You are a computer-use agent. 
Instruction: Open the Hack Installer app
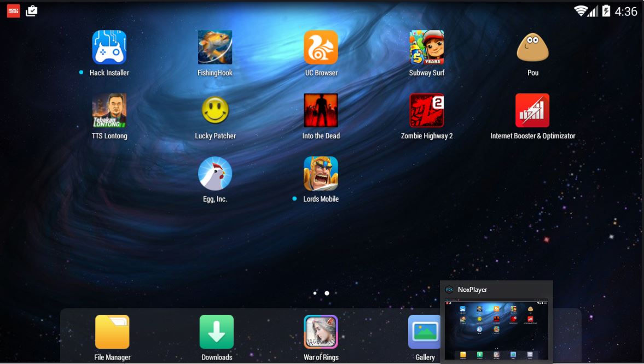(x=109, y=47)
